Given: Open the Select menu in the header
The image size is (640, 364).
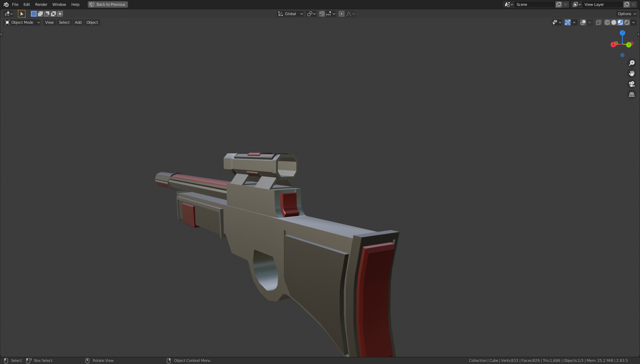Looking at the screenshot, I should point(64,22).
